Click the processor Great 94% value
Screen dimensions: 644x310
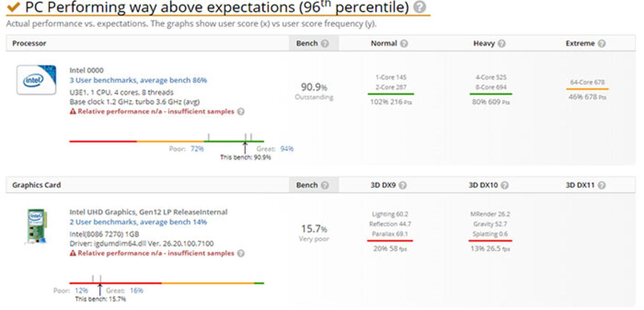(x=287, y=149)
